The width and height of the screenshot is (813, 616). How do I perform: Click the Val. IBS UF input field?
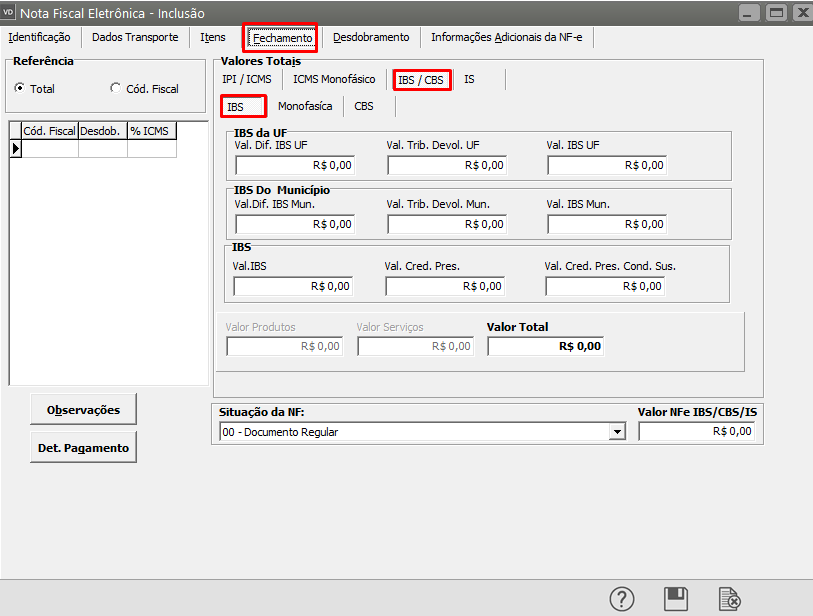coord(606,165)
